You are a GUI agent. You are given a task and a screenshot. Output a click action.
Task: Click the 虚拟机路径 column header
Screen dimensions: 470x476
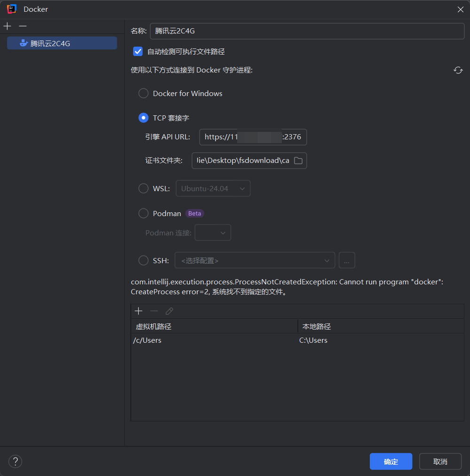(214, 326)
